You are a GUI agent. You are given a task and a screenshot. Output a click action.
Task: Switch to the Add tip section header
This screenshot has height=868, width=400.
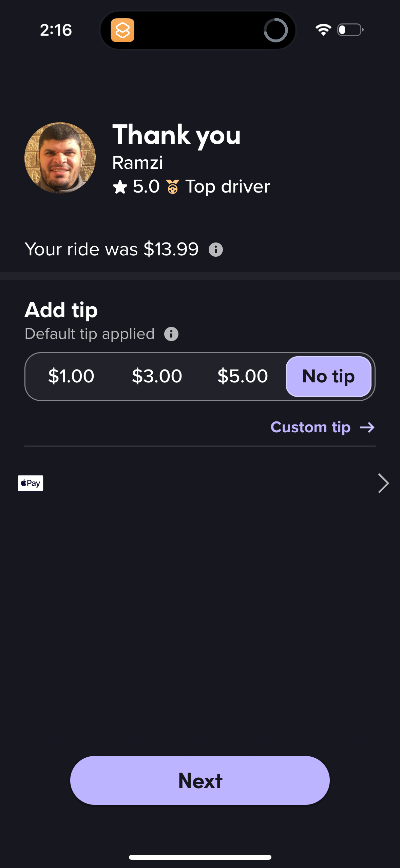point(61,310)
